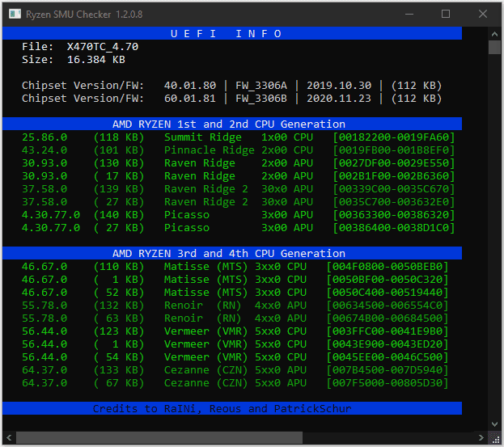The height and width of the screenshot is (447, 504).
Task: Click SMU version 43.24.0
Action: click(x=44, y=150)
